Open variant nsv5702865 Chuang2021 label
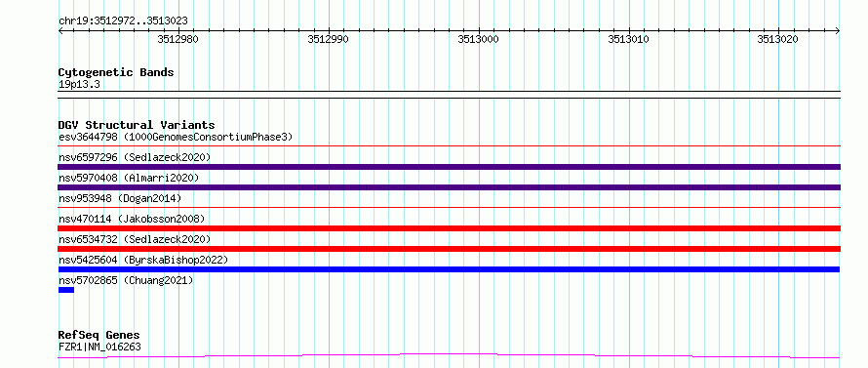868x368 pixels. click(x=126, y=280)
